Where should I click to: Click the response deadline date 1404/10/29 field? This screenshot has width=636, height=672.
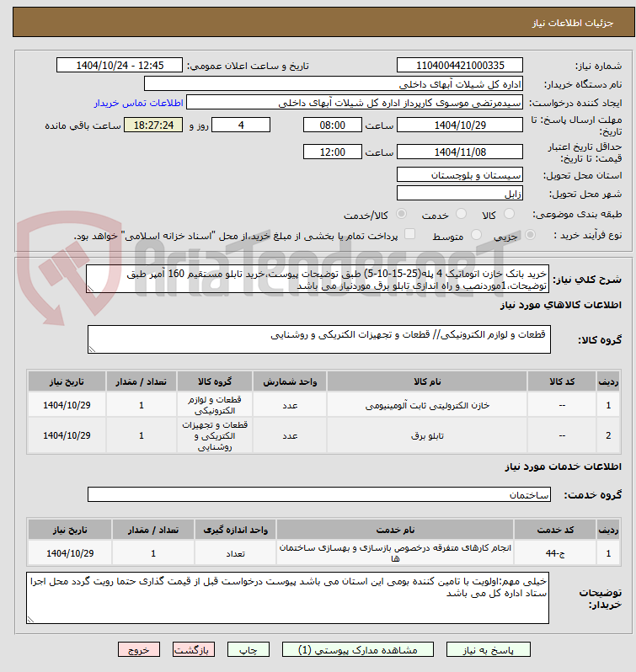pos(460,125)
